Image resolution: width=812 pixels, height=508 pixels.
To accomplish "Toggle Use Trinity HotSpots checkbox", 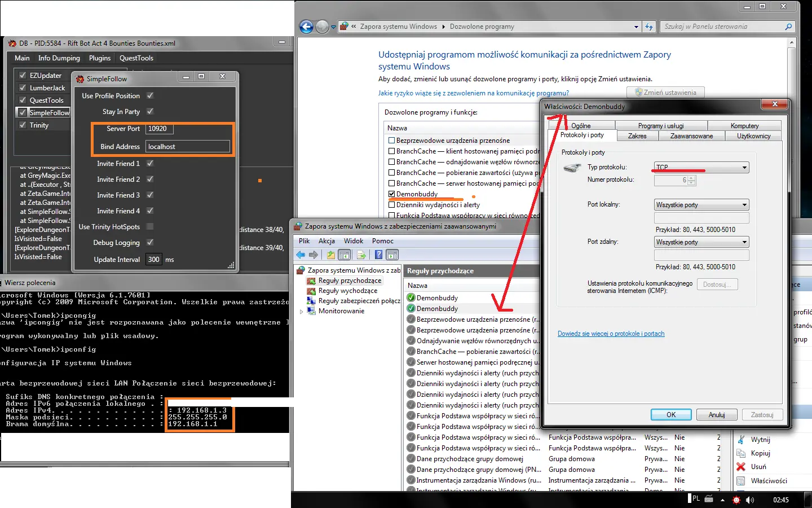I will (x=150, y=226).
